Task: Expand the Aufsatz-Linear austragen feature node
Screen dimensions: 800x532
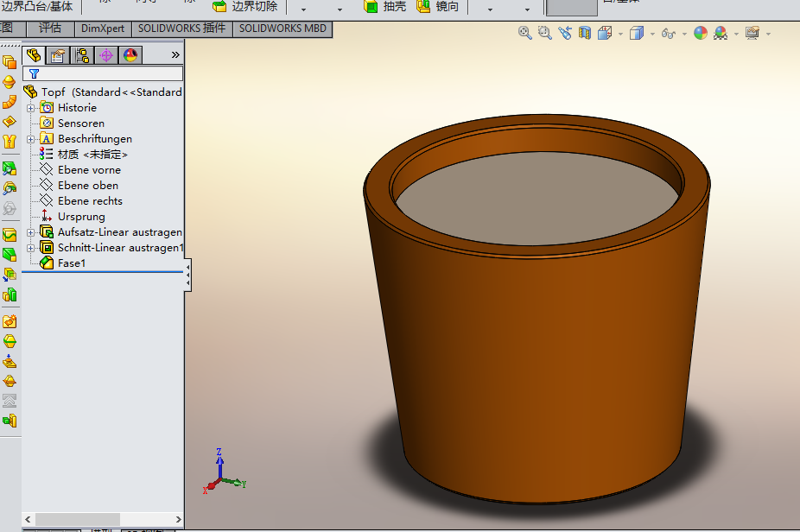Action: pos(31,232)
